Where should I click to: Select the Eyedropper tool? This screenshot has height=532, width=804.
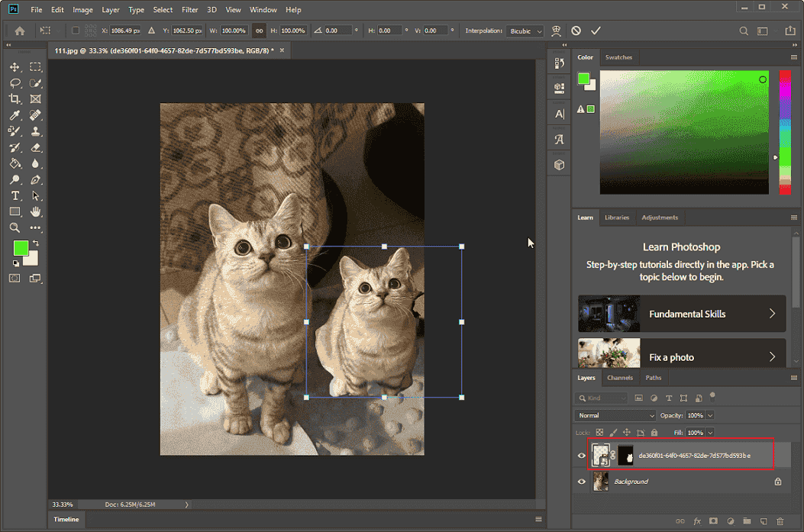(x=15, y=114)
